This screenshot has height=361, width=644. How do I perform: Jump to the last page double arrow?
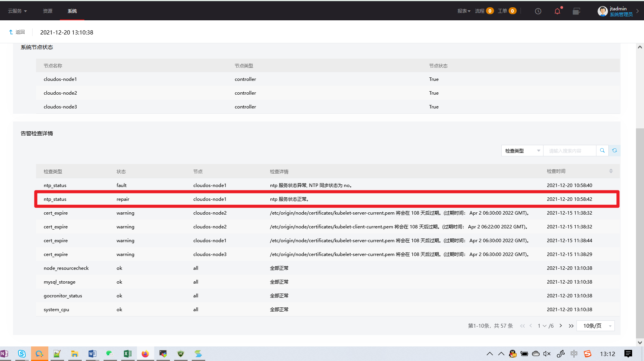571,326
